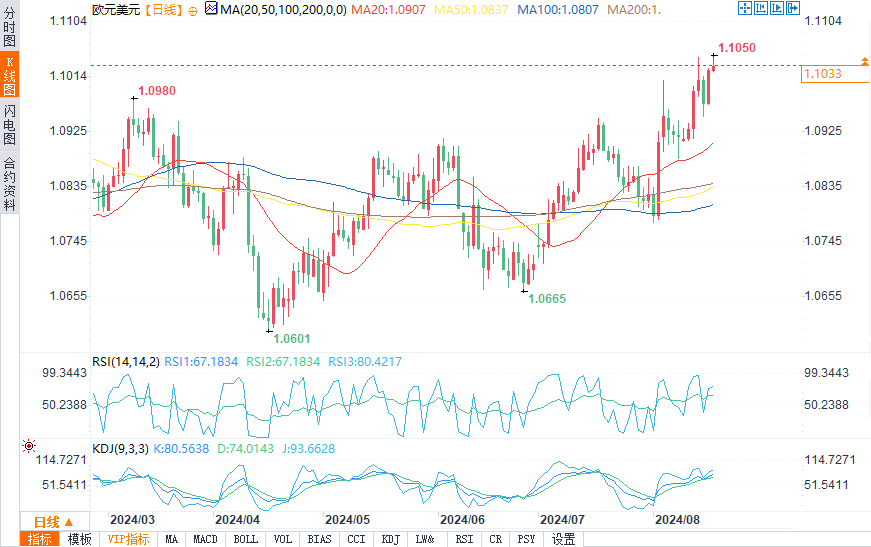This screenshot has height=547, width=871.
Task: Click the D:74.0143 value
Action: pos(246,448)
